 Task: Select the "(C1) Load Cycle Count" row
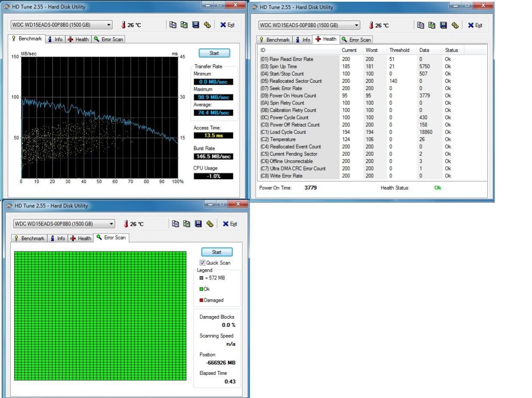point(372,132)
